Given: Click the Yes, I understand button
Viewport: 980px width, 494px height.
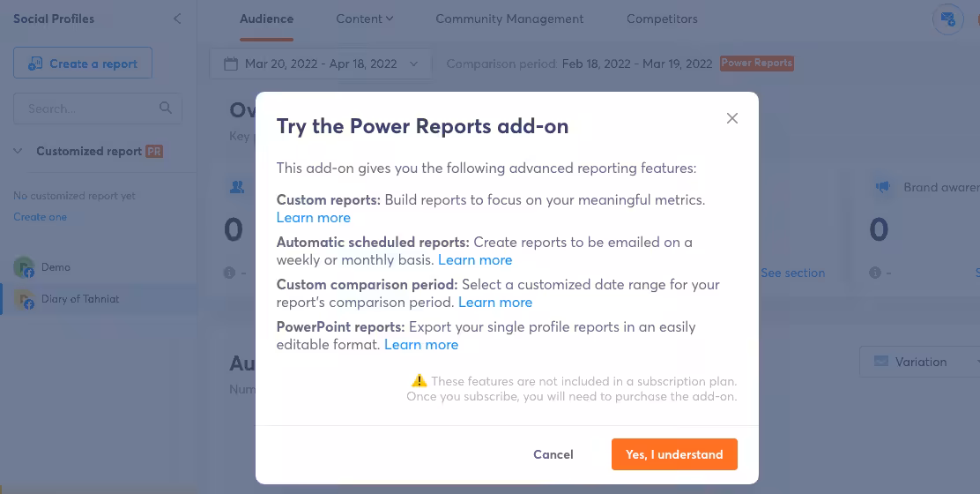Looking at the screenshot, I should (x=674, y=454).
